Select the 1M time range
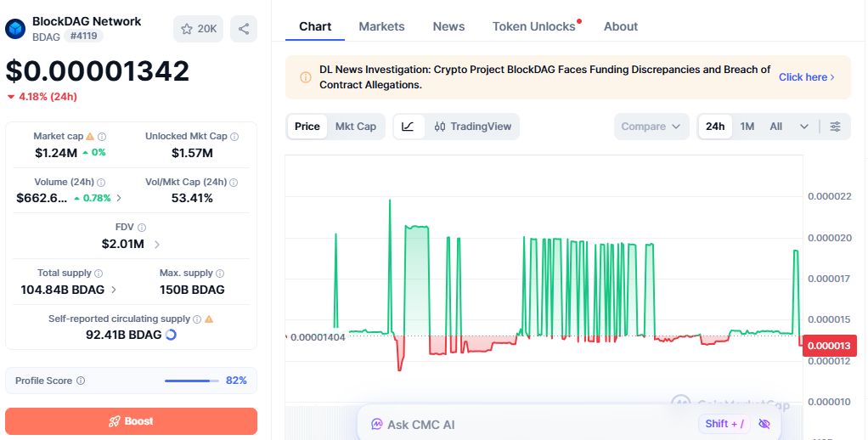This screenshot has height=440, width=868. [x=747, y=127]
